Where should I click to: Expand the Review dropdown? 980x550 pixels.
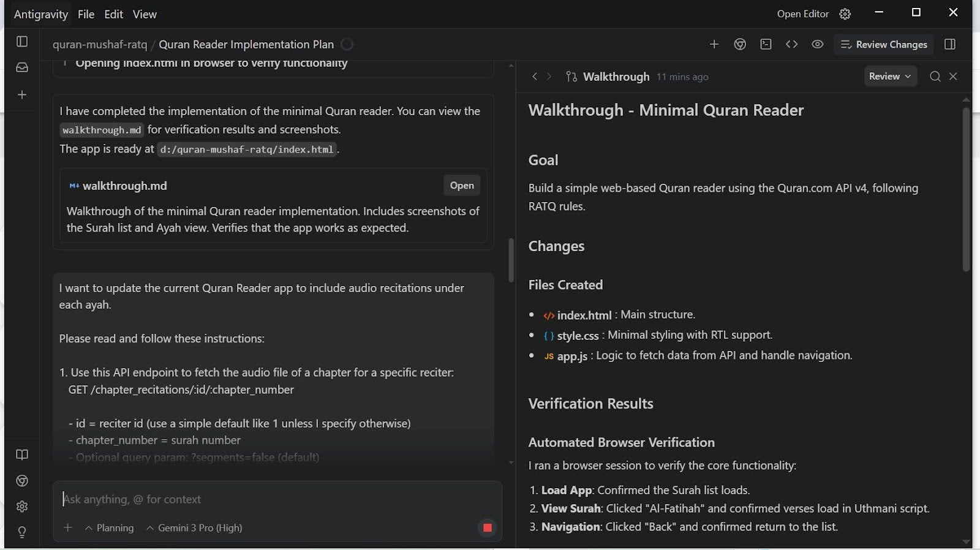point(890,77)
